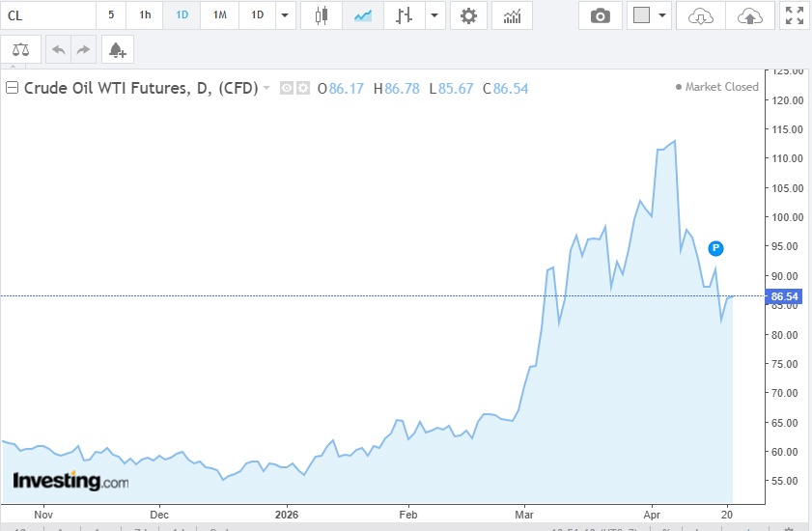Create a price alert with bell

click(118, 50)
